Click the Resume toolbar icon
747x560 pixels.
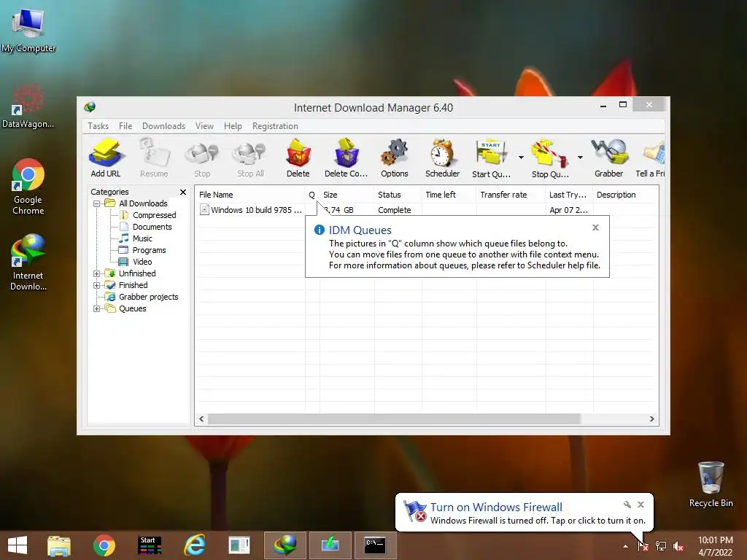pos(154,158)
